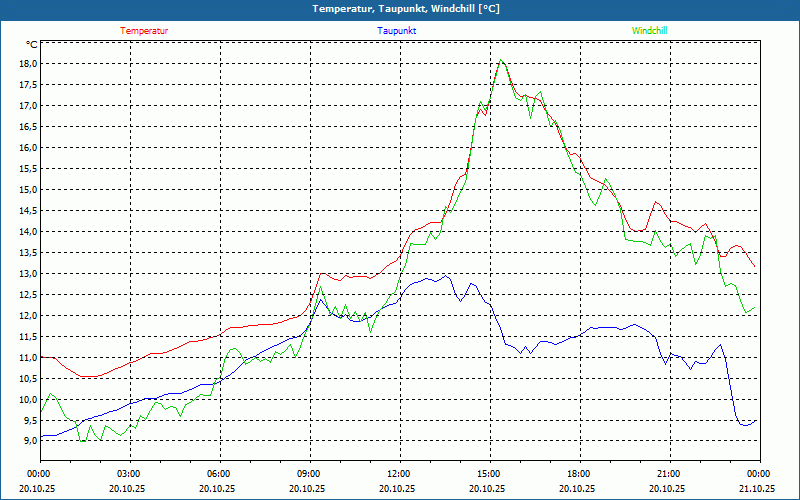This screenshot has width=800, height=500.
Task: Select the 03:00 time marker
Action: coord(129,474)
